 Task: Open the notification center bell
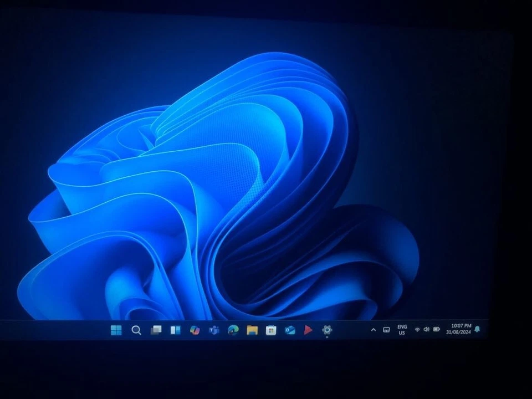pyautogui.click(x=478, y=329)
